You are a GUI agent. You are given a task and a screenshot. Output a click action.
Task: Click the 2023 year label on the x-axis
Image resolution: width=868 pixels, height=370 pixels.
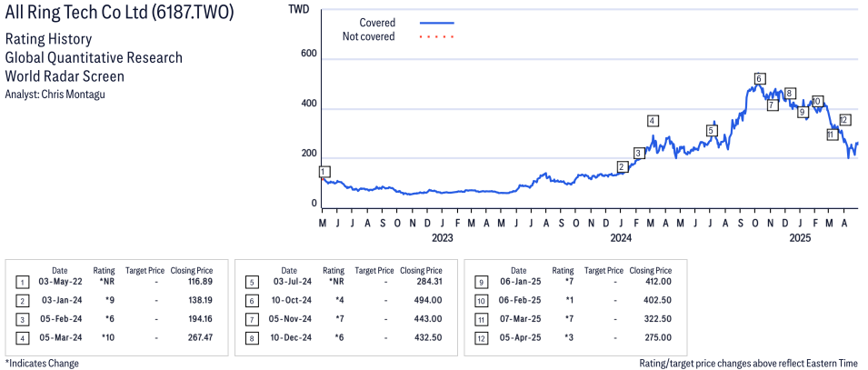pyautogui.click(x=443, y=239)
